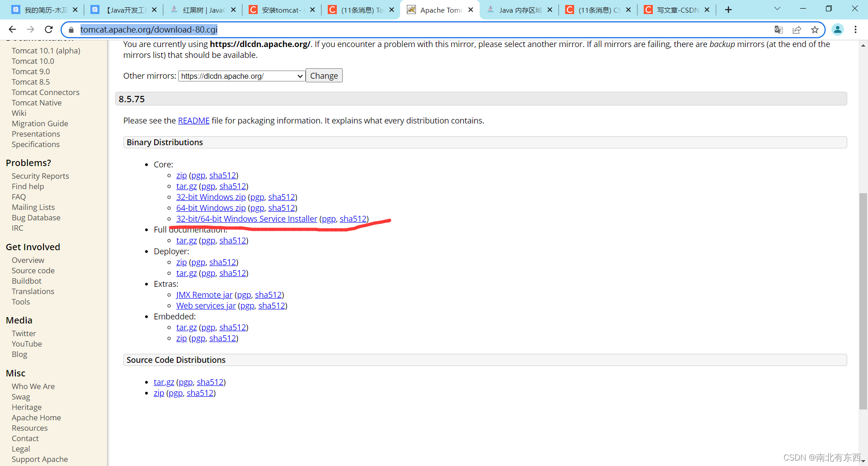Viewport: 868px width, 466px height.
Task: Select the URL in the address bar
Action: click(x=149, y=29)
